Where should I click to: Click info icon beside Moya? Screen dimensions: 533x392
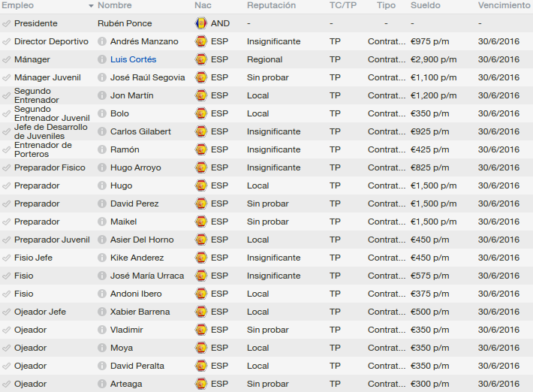tap(101, 348)
